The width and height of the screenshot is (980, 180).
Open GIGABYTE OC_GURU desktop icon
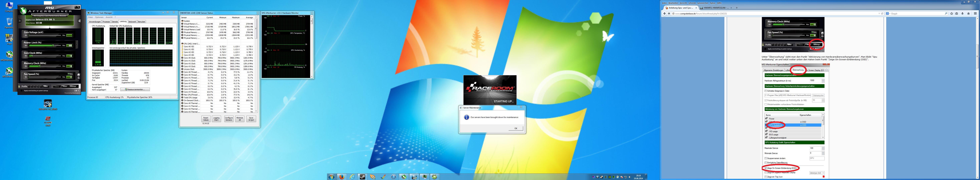(x=48, y=105)
